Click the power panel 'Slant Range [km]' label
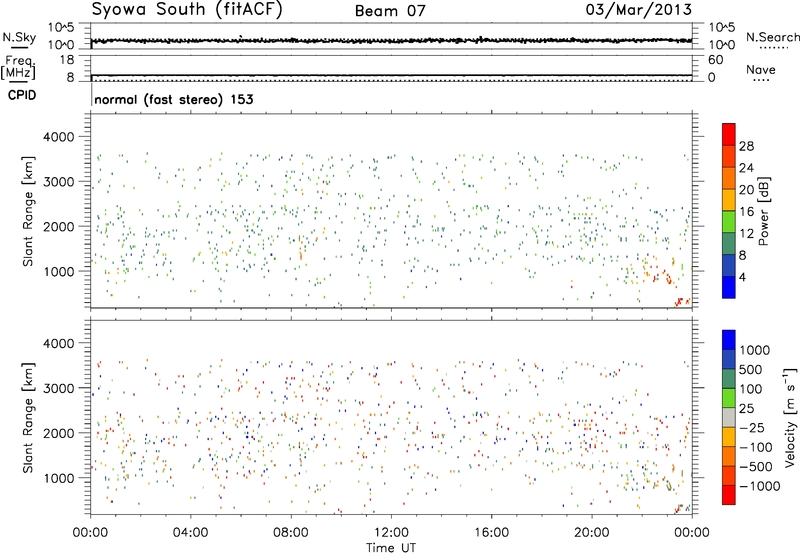 [28, 211]
